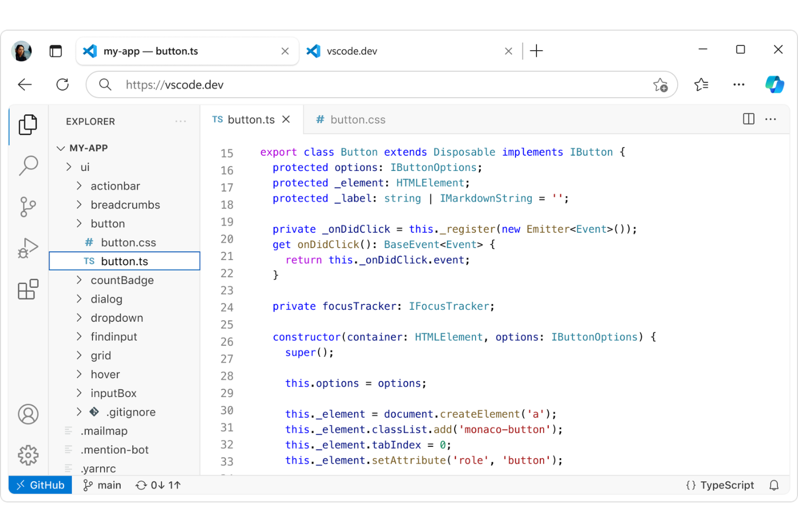
Task: Click the 'Disposable' class name
Action: pos(464,152)
